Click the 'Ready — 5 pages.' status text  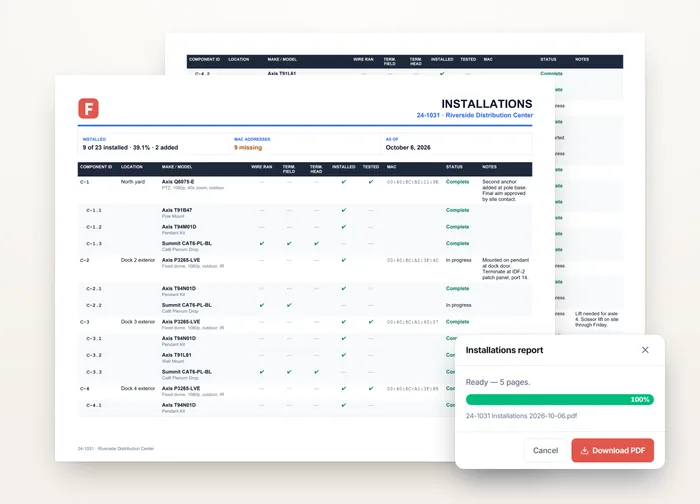pos(498,382)
